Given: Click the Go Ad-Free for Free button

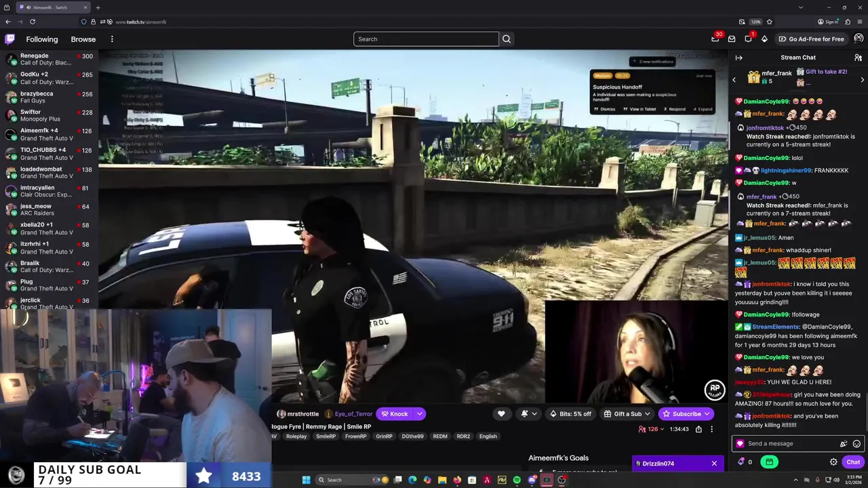Looking at the screenshot, I should [811, 39].
